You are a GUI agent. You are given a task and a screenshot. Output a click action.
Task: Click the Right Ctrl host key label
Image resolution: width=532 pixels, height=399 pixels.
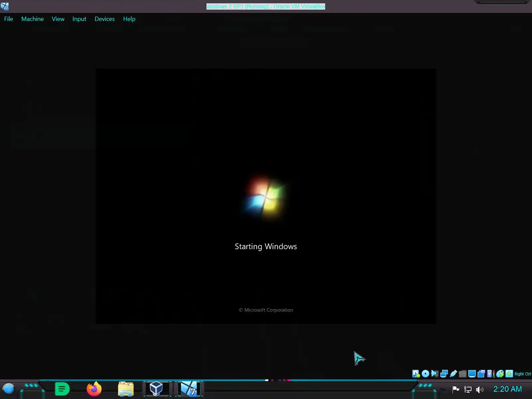pyautogui.click(x=523, y=374)
